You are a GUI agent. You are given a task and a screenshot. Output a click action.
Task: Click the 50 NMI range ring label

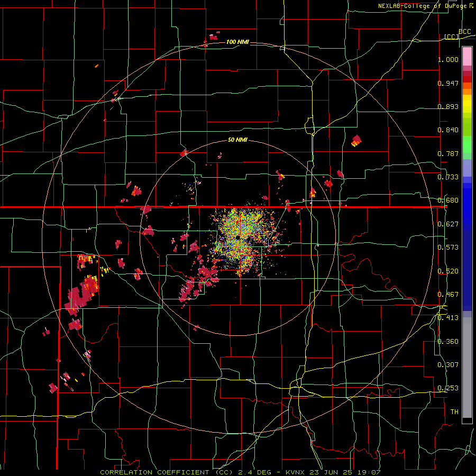(237, 140)
